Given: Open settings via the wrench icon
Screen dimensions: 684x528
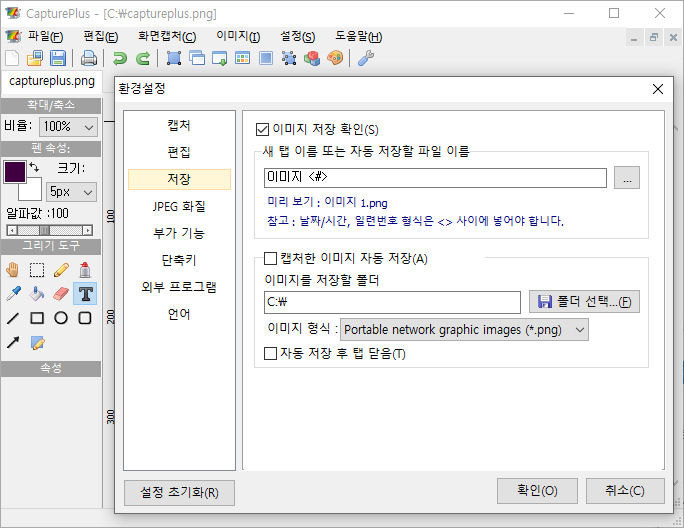Looking at the screenshot, I should coord(365,58).
